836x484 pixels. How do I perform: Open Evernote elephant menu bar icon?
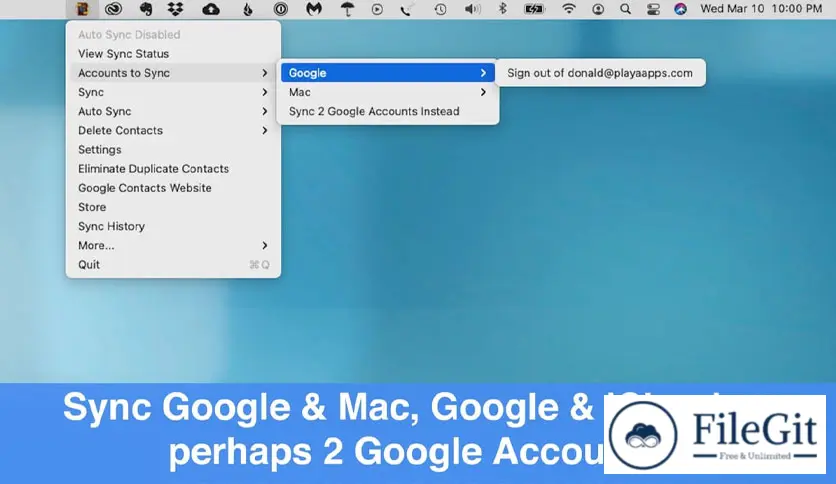145,9
